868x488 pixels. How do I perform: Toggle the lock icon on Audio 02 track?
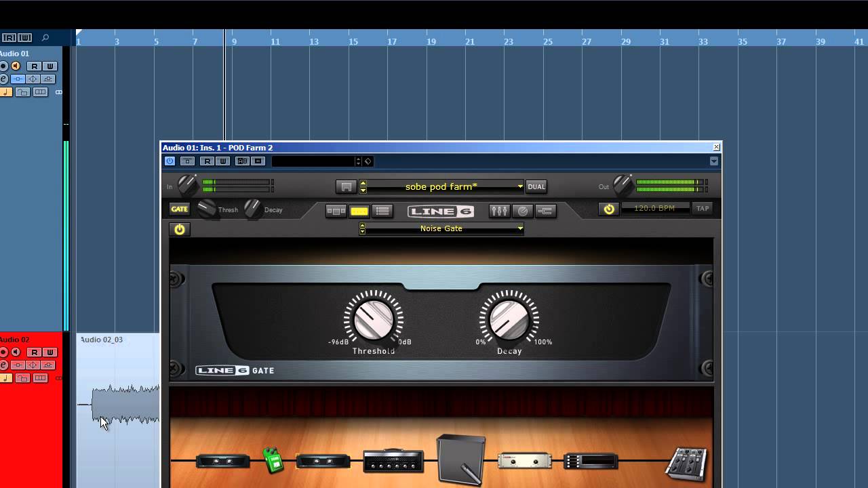[22, 378]
